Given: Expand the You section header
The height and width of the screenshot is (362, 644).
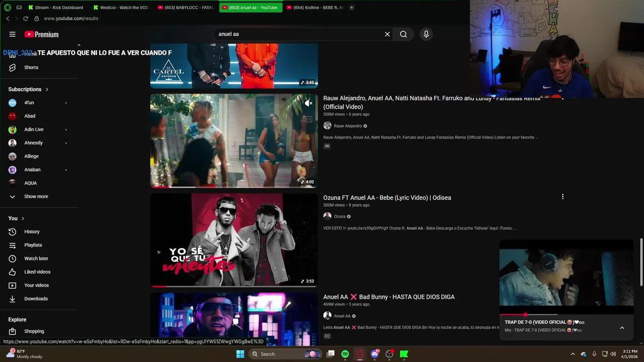Looking at the screenshot, I should (16, 218).
